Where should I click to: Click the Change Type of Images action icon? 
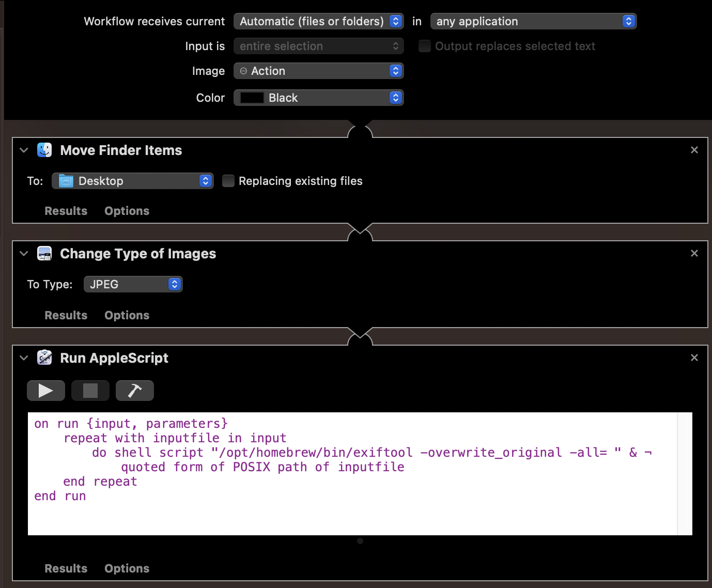pos(44,254)
